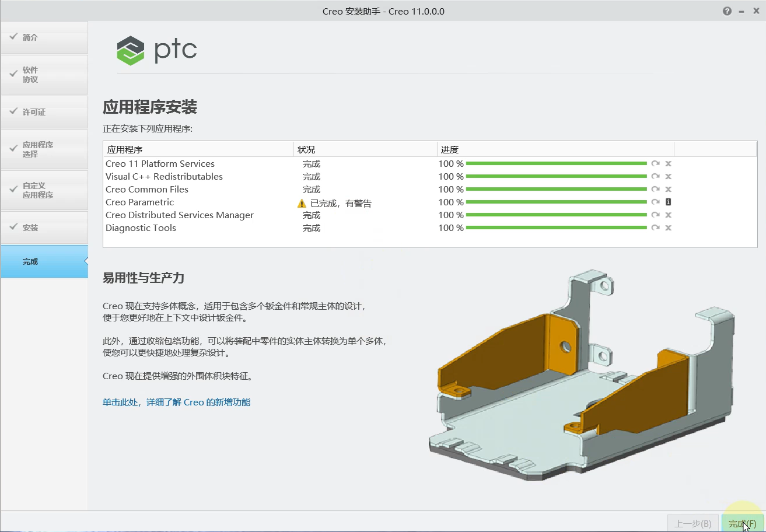Select row 'Creo Common Files'
The height and width of the screenshot is (532, 766).
click(x=430, y=190)
